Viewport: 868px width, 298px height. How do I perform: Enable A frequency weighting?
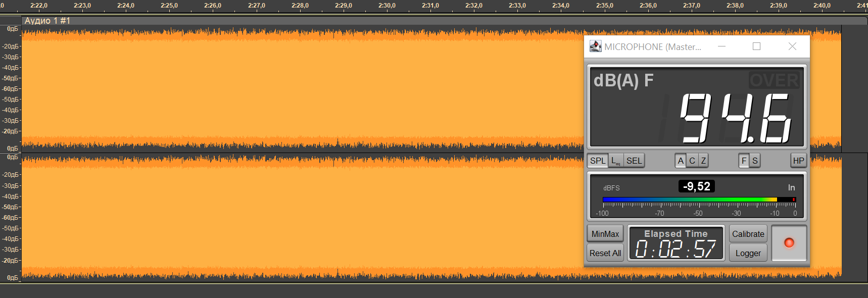coord(681,161)
